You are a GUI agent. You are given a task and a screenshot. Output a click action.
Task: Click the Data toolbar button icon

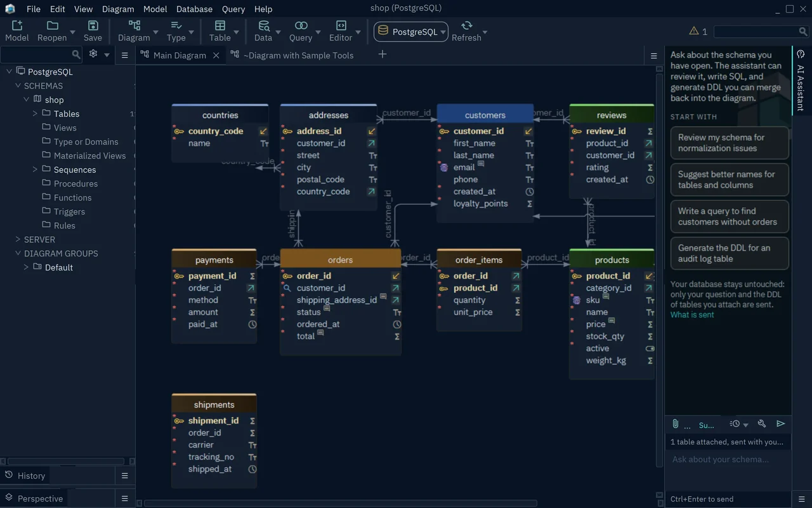click(x=263, y=25)
